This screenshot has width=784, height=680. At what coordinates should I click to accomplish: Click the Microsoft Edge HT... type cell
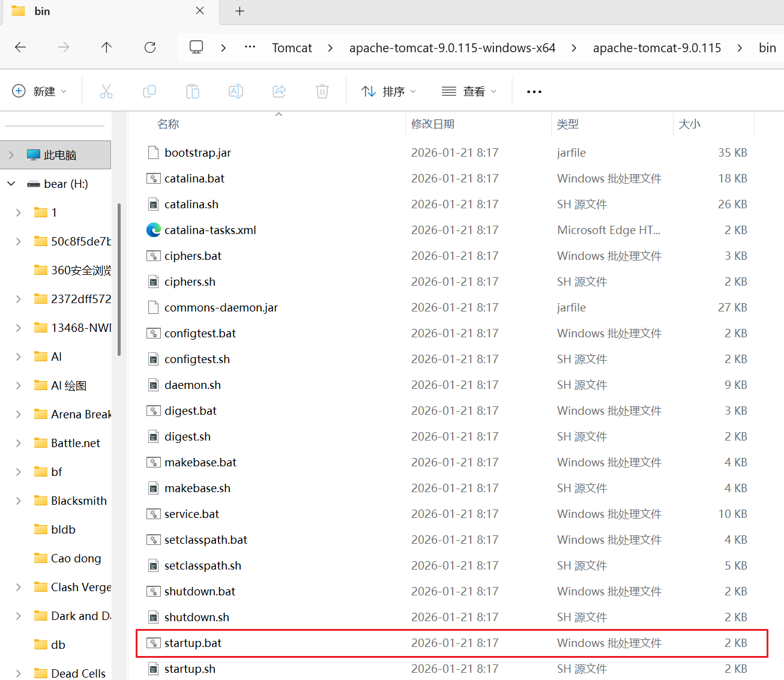tap(609, 230)
